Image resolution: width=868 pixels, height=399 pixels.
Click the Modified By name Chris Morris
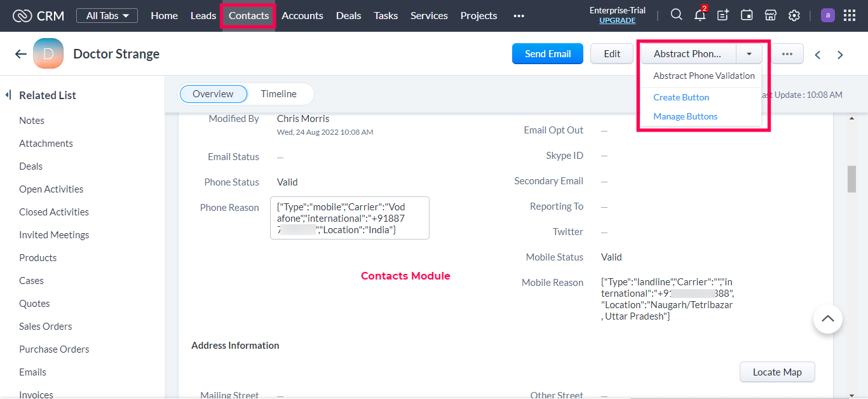303,119
